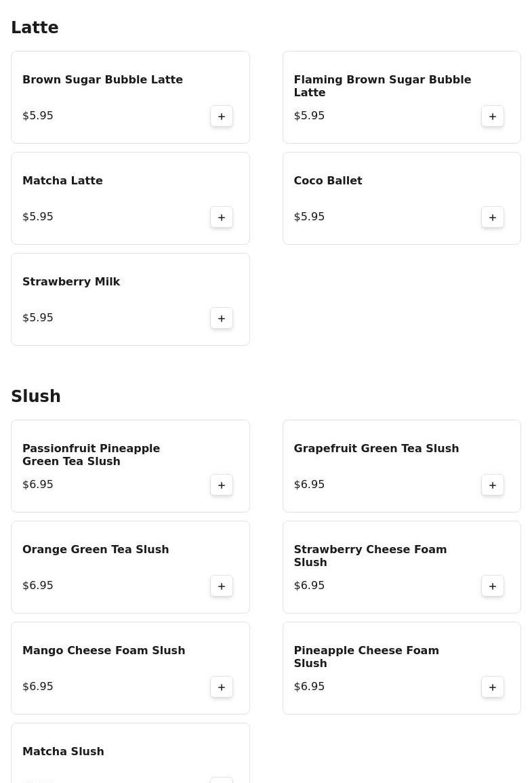Click plus button for Matcha Latte
The image size is (532, 783).
[x=222, y=217]
